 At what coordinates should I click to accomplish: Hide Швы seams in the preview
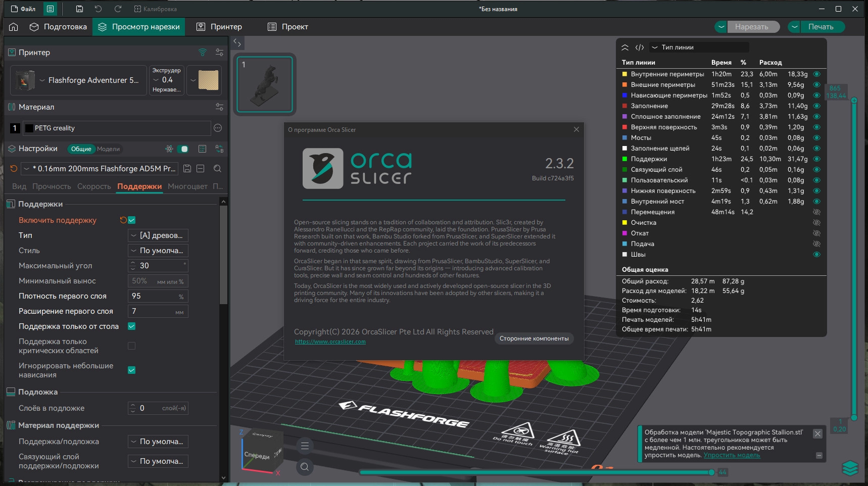pos(816,255)
